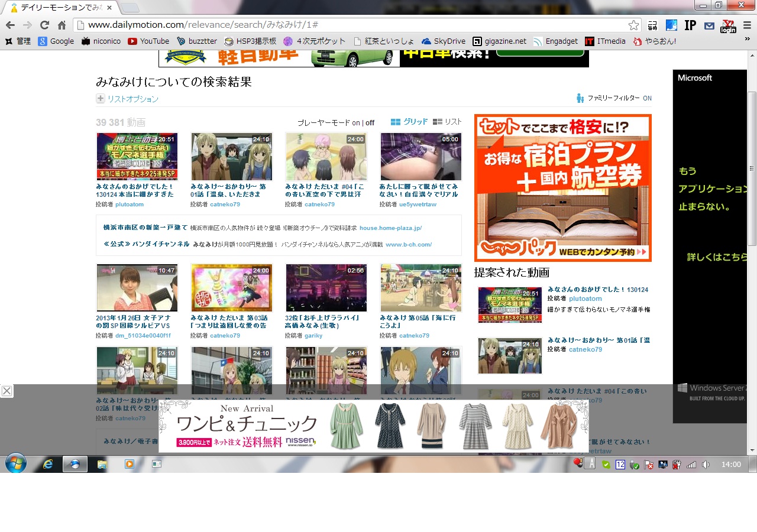Open the niconico bookmark

101,41
